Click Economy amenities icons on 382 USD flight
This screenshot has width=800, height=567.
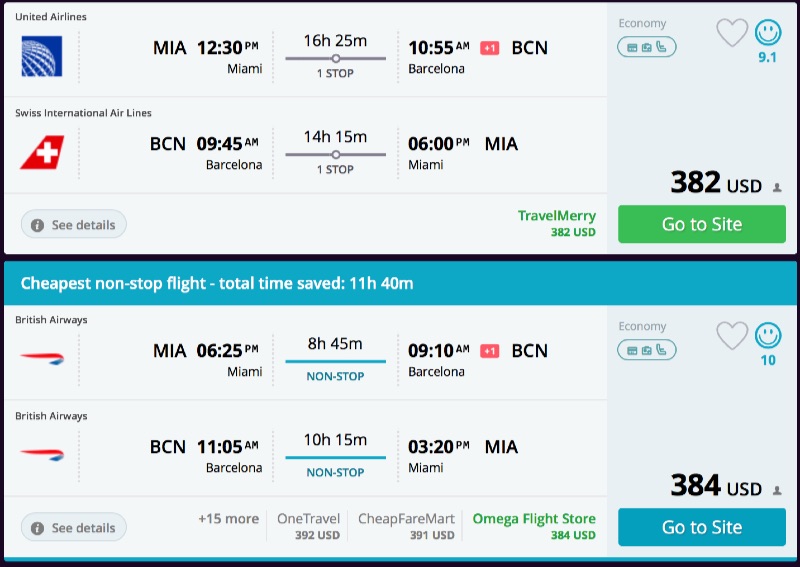tap(646, 46)
